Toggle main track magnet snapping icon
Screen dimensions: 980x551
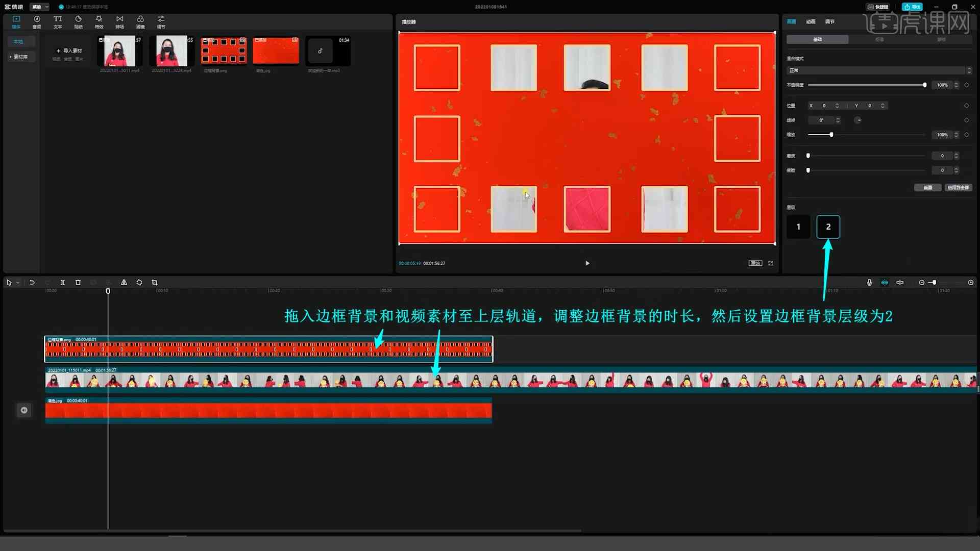coord(885,282)
